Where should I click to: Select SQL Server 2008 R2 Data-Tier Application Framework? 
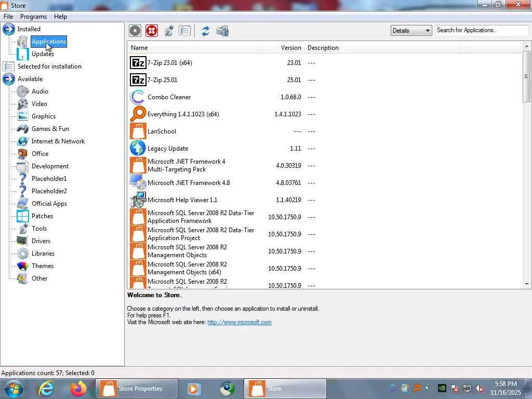(x=325, y=217)
